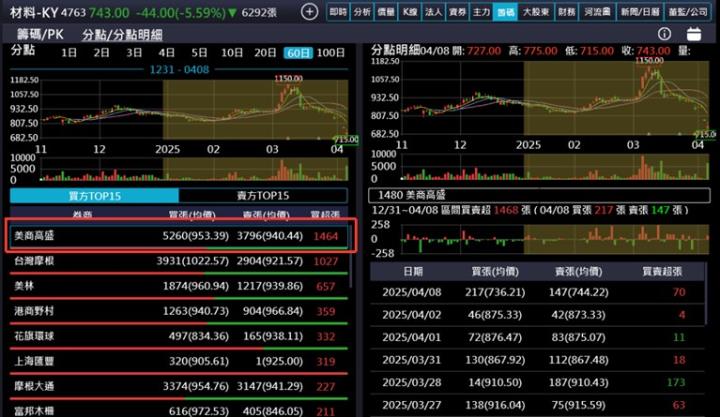Click the minus icon in top toolbar

click(310, 12)
